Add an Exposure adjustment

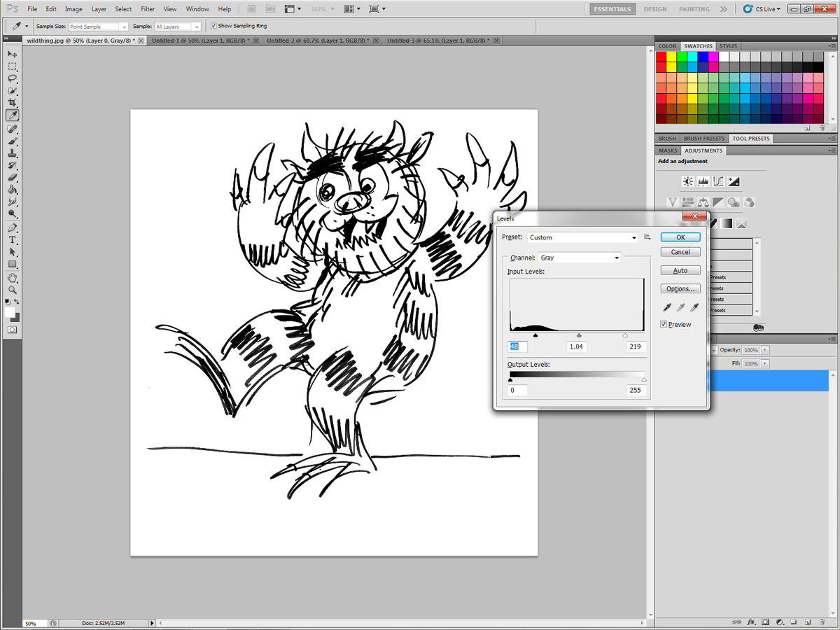coord(733,181)
